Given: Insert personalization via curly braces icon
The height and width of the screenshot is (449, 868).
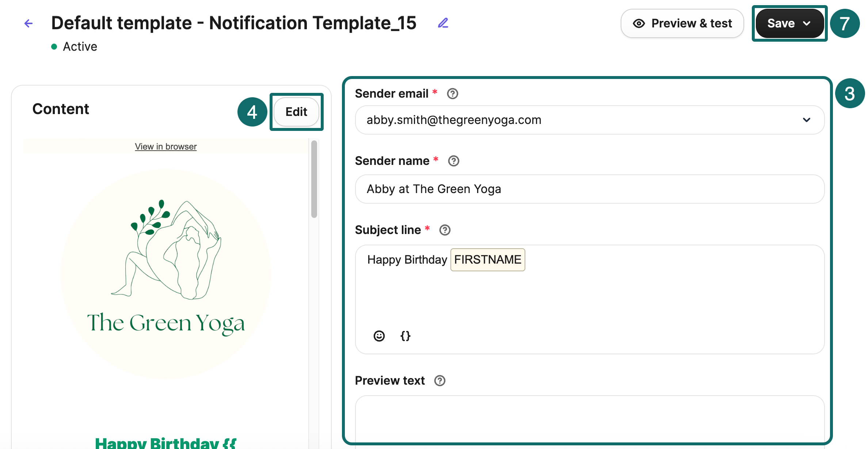Looking at the screenshot, I should pyautogui.click(x=405, y=336).
